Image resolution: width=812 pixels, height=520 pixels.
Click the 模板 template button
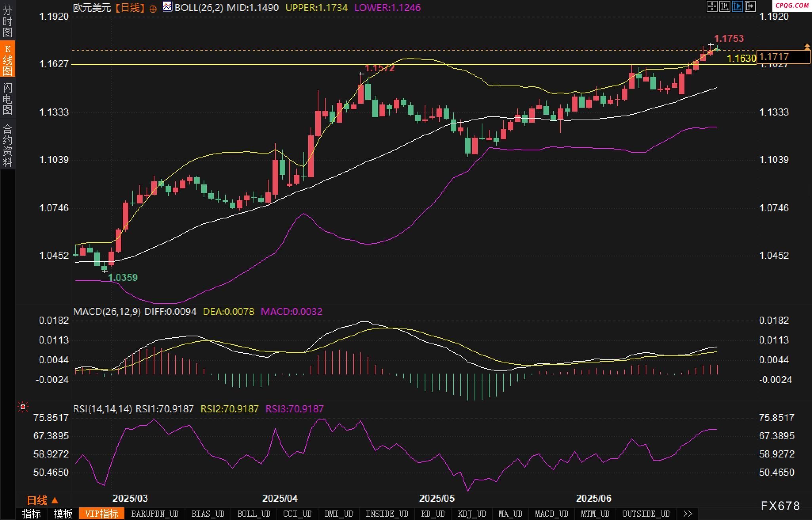click(x=63, y=514)
